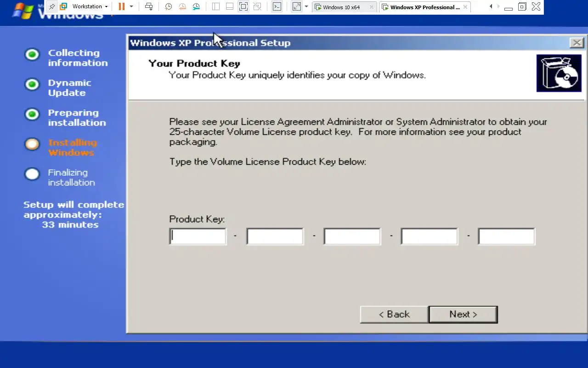Click the first Product Key field
This screenshot has width=588, height=368.
point(198,236)
